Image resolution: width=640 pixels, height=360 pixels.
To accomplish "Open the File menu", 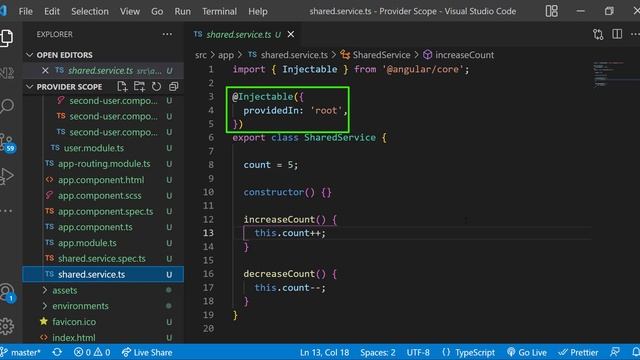I will click(25, 11).
